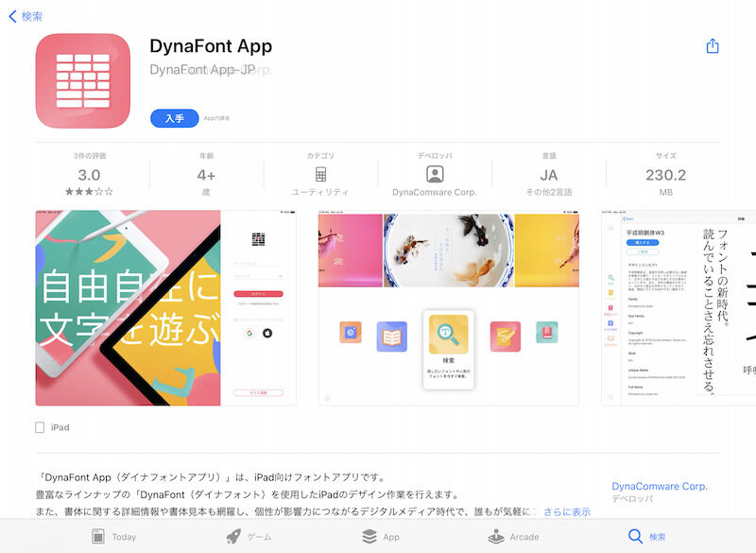Viewport: 756px width, 553px height.
Task: Tap the その他2言語 languages label
Action: (x=549, y=192)
